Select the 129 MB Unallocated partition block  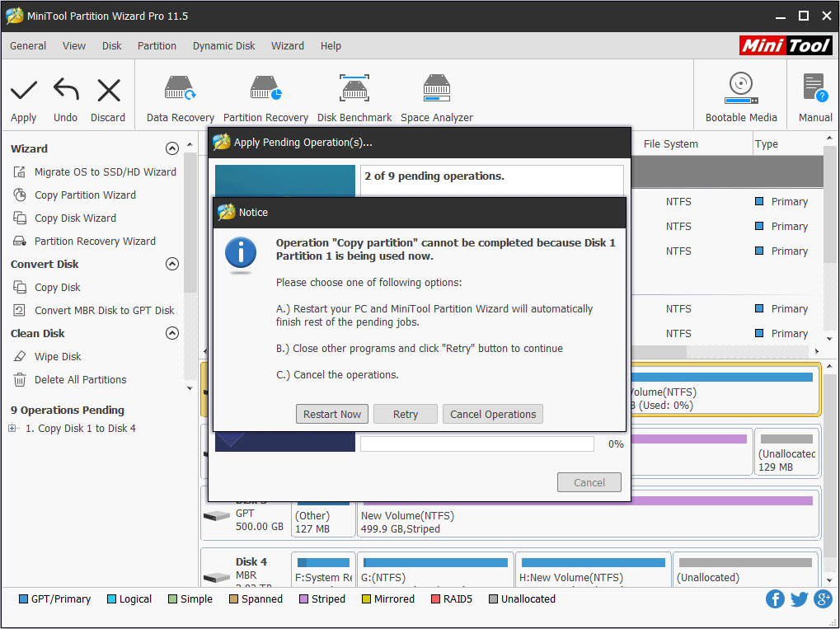click(x=786, y=452)
